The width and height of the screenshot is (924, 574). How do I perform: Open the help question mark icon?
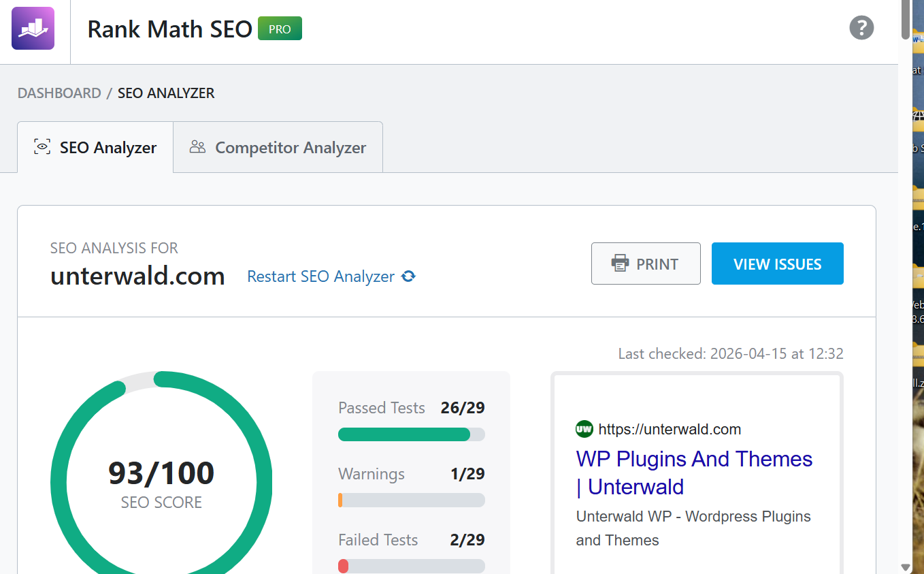tap(861, 28)
